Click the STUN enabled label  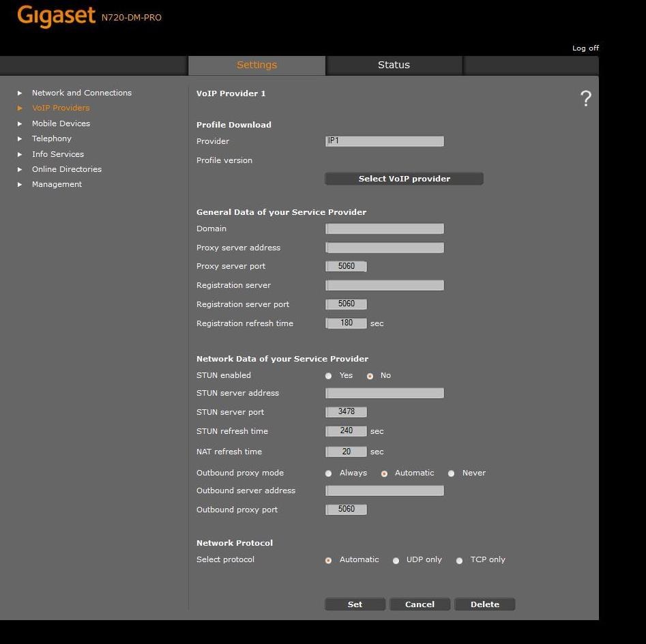223,375
